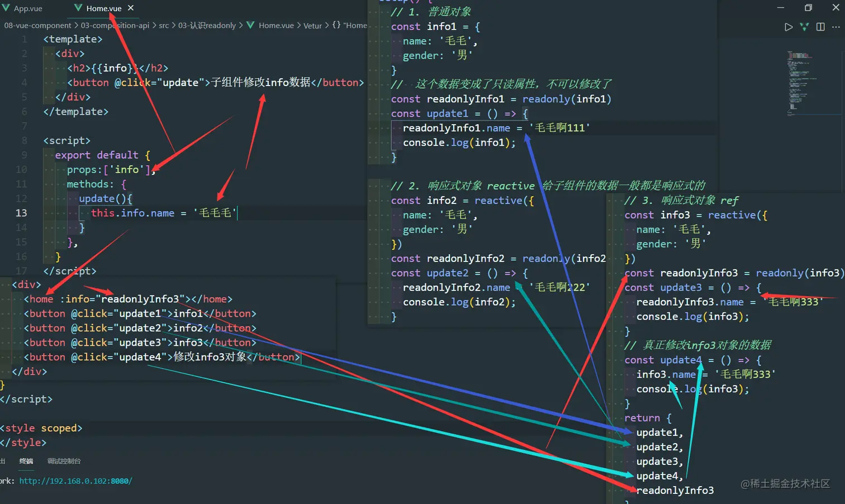Click the Vue icon on Home.vue tab
Screen dimensions: 845x504
78,8
